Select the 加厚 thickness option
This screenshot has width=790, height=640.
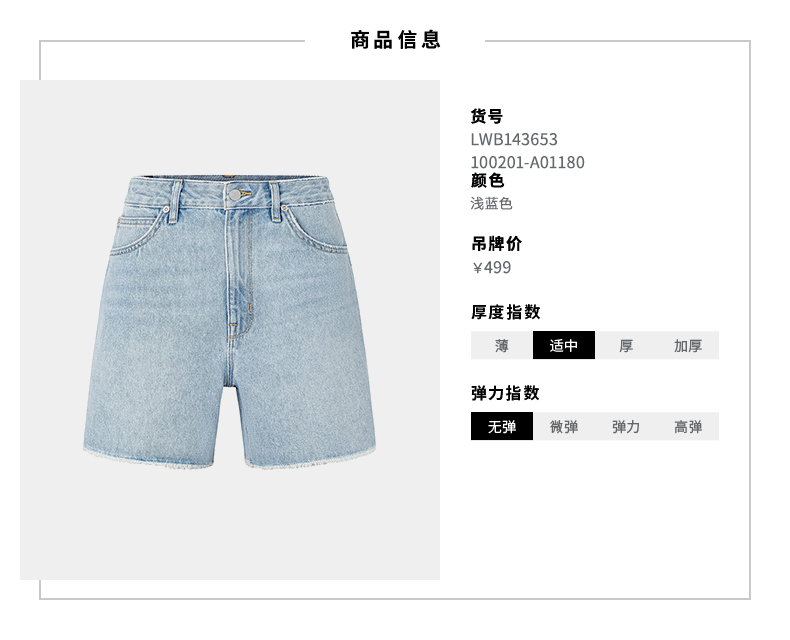(688, 345)
